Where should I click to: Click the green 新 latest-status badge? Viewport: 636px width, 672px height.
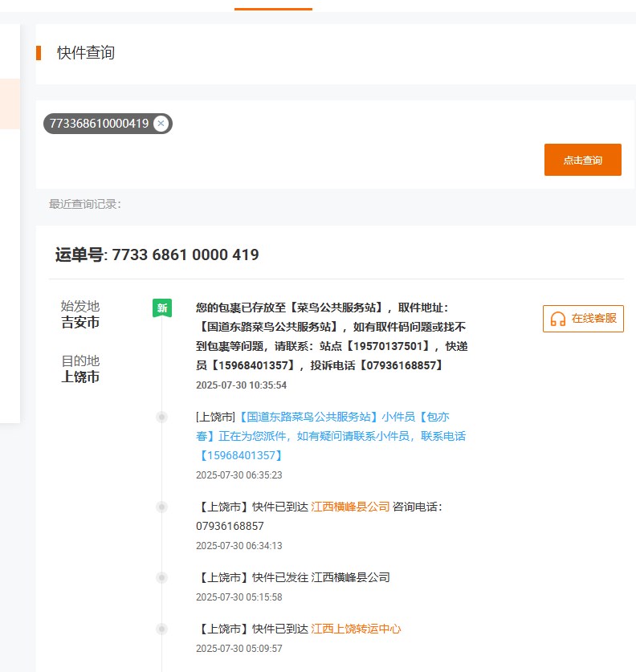(162, 307)
